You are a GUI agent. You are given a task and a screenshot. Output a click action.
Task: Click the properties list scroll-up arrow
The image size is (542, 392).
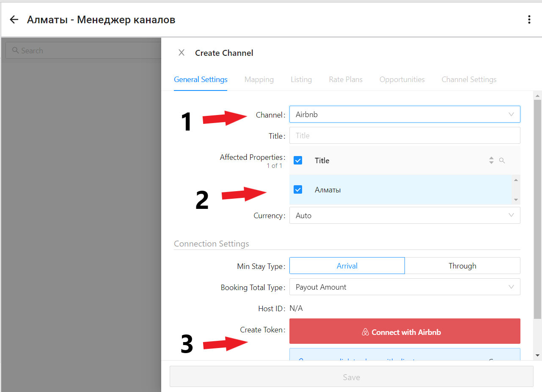pyautogui.click(x=516, y=180)
